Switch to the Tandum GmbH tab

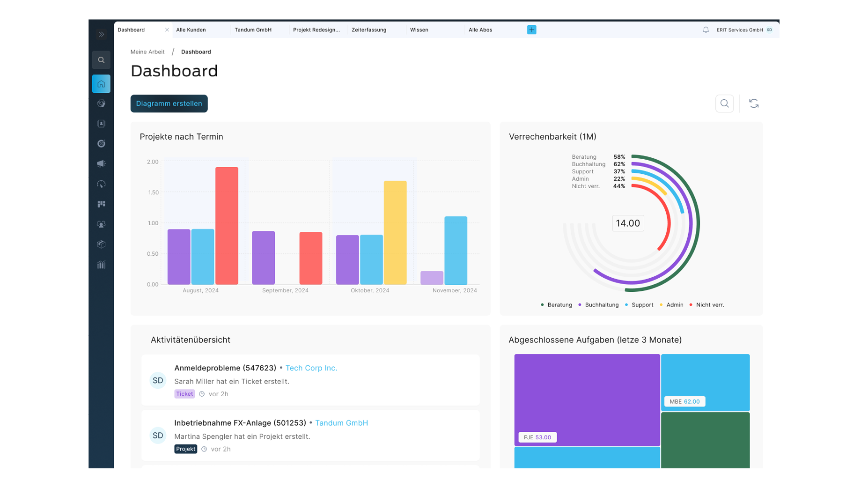click(x=260, y=30)
